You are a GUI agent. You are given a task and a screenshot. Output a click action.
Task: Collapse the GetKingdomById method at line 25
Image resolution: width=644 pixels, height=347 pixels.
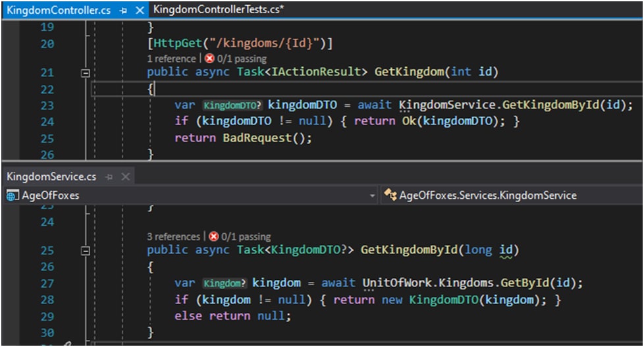pos(86,251)
